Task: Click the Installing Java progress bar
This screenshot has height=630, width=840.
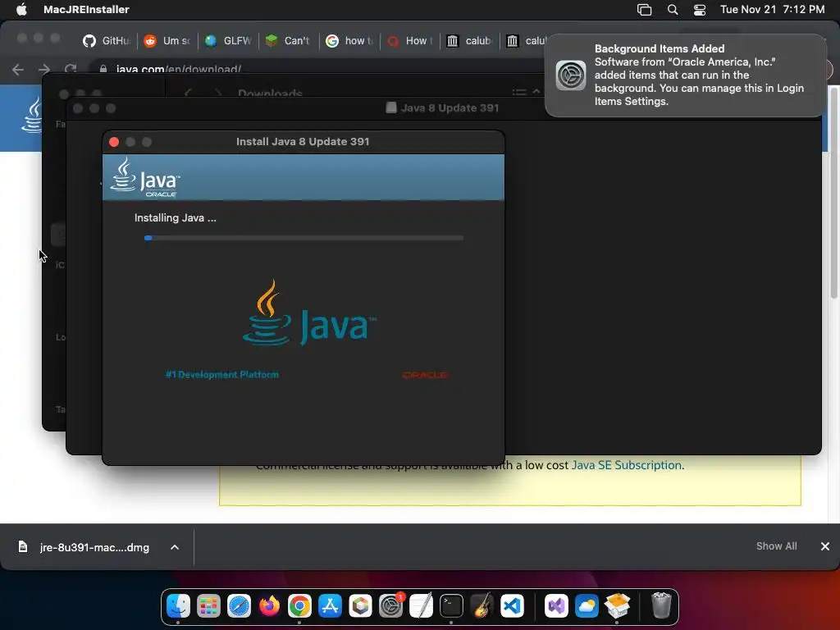Action: click(304, 238)
